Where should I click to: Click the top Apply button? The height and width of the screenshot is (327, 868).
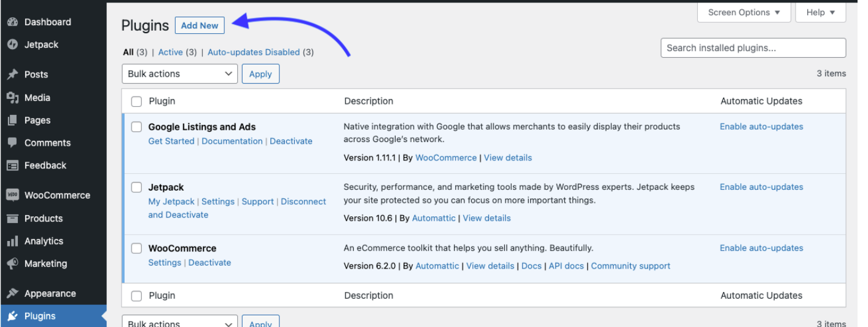pos(260,74)
